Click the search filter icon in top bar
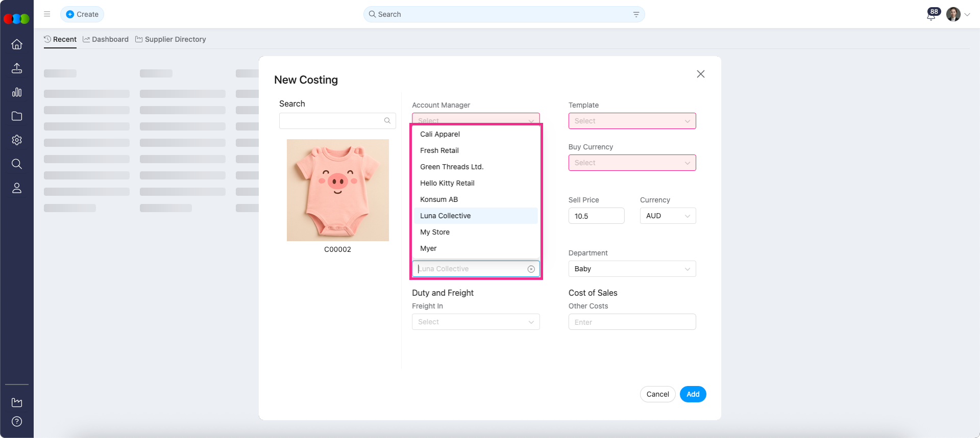 point(636,14)
